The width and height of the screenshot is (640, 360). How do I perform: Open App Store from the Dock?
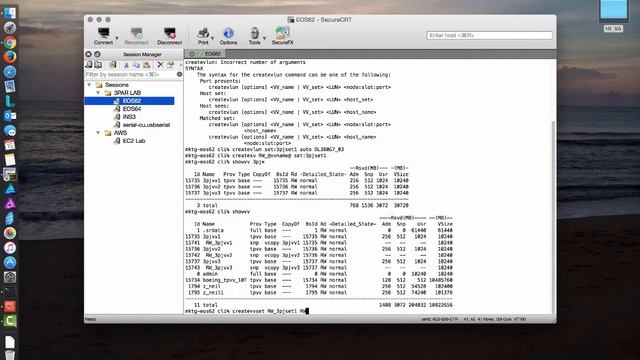10,262
